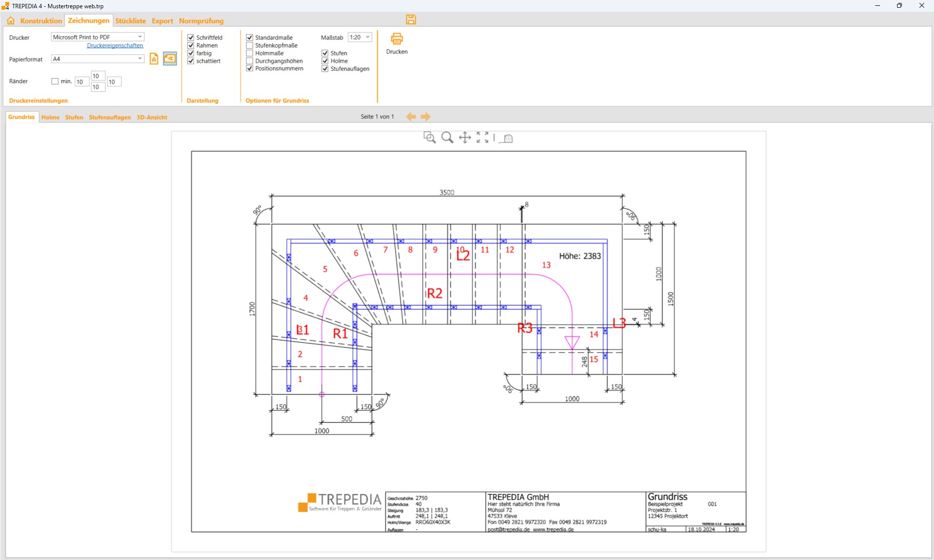Go to next page arrow
This screenshot has width=934, height=560.
coord(426,117)
